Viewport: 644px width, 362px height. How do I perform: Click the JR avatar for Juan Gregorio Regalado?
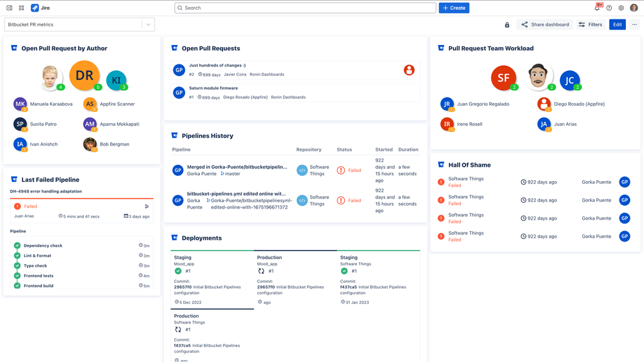[447, 104]
